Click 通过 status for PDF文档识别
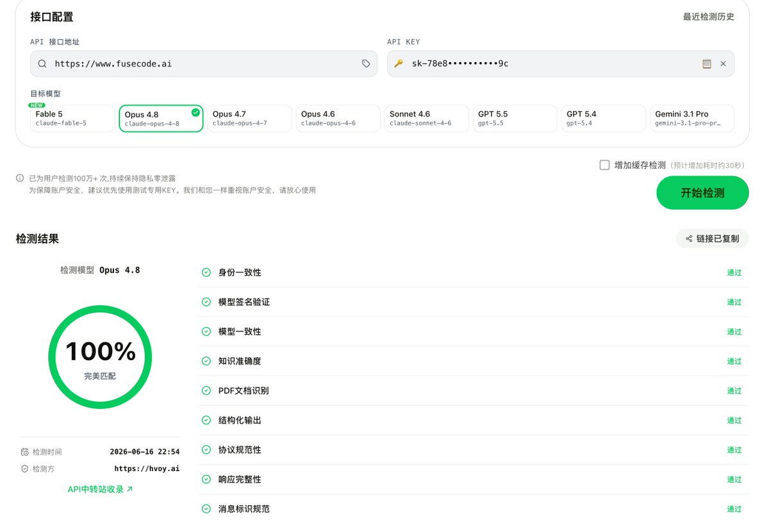Viewport: 769px width, 532px height. [x=734, y=390]
